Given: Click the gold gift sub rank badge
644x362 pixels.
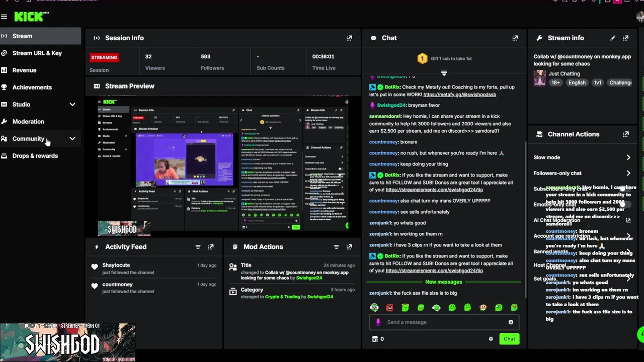Looking at the screenshot, I should 422,59.
